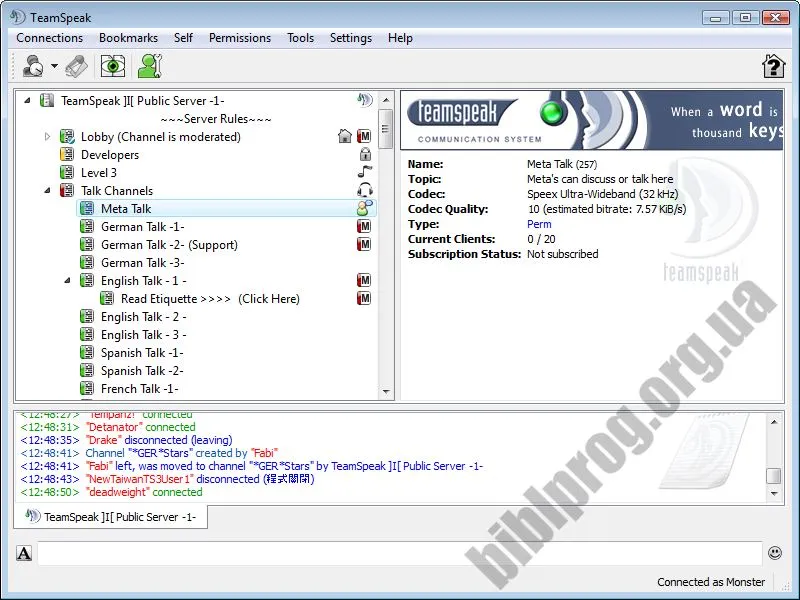Click the Meta Talk channel icon
Image resolution: width=800 pixels, height=600 pixels.
point(87,208)
